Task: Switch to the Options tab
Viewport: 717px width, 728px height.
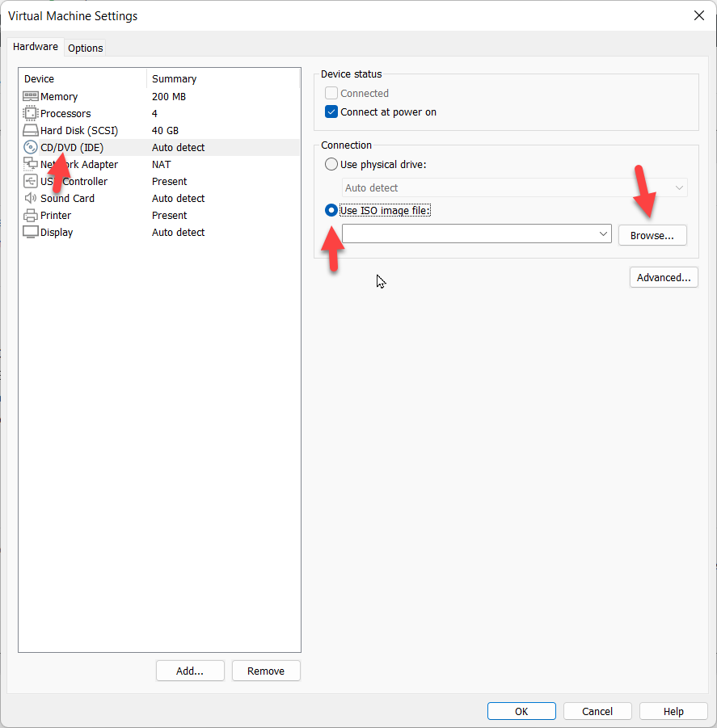Action: tap(85, 48)
